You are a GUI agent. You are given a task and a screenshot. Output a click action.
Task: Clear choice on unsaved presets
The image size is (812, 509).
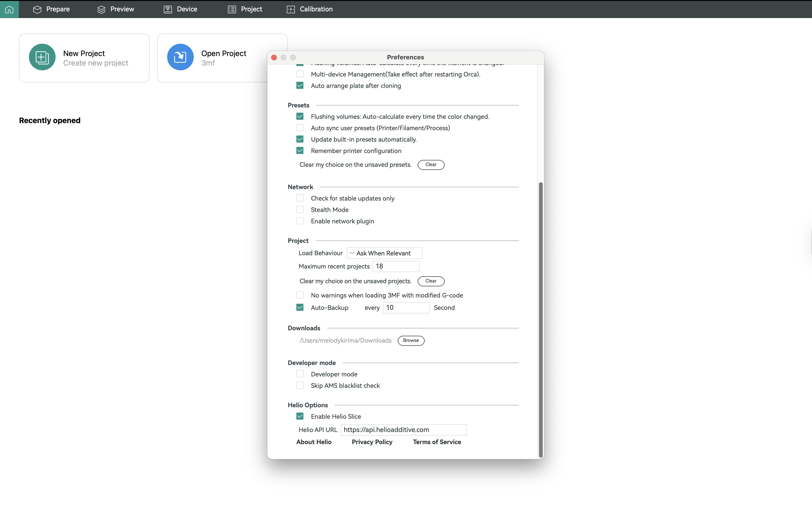point(431,165)
